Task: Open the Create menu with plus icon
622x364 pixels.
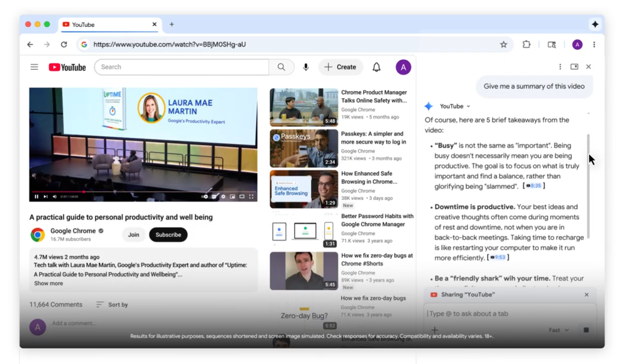Action: [340, 67]
